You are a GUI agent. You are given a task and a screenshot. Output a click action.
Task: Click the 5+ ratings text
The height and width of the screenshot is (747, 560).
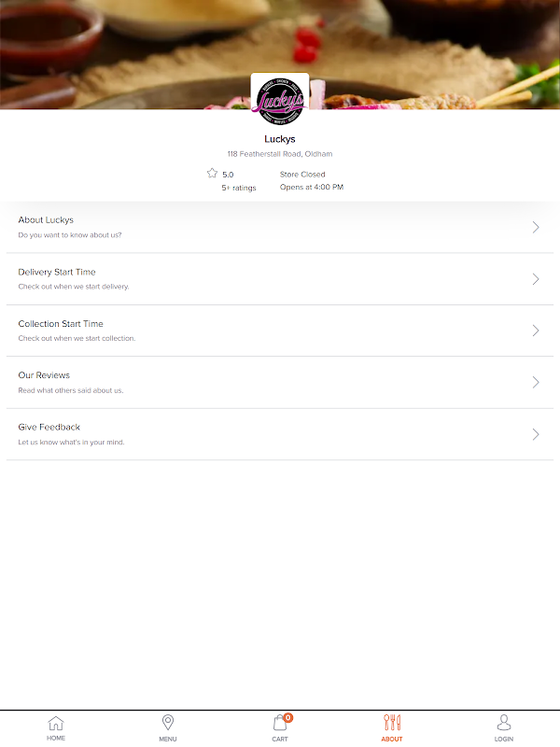click(239, 188)
